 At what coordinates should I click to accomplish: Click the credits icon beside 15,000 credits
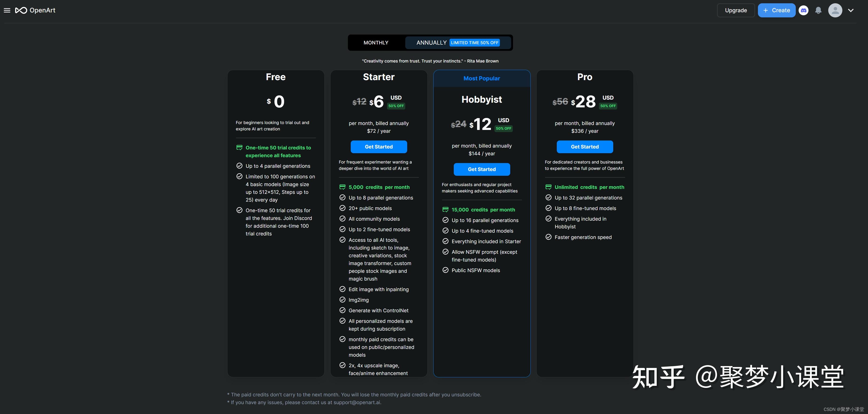(445, 210)
